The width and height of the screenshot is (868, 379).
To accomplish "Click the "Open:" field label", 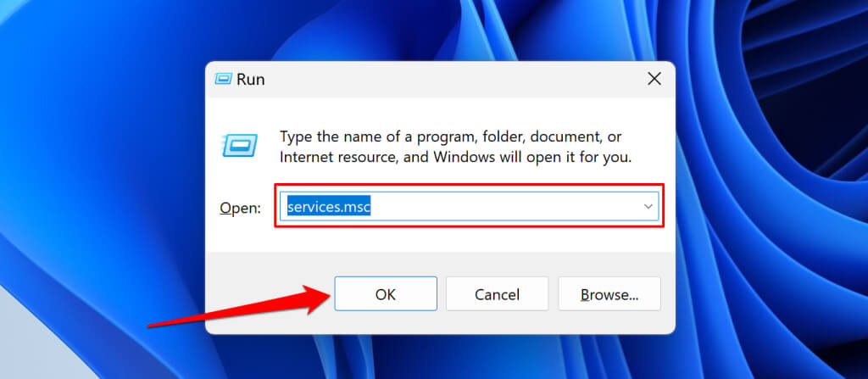I will [x=240, y=208].
